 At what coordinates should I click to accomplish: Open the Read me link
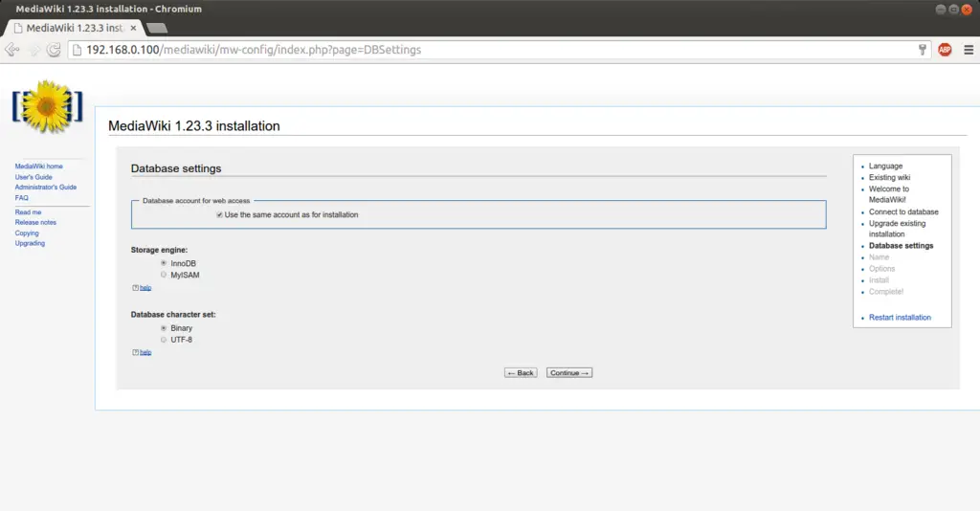(x=28, y=212)
